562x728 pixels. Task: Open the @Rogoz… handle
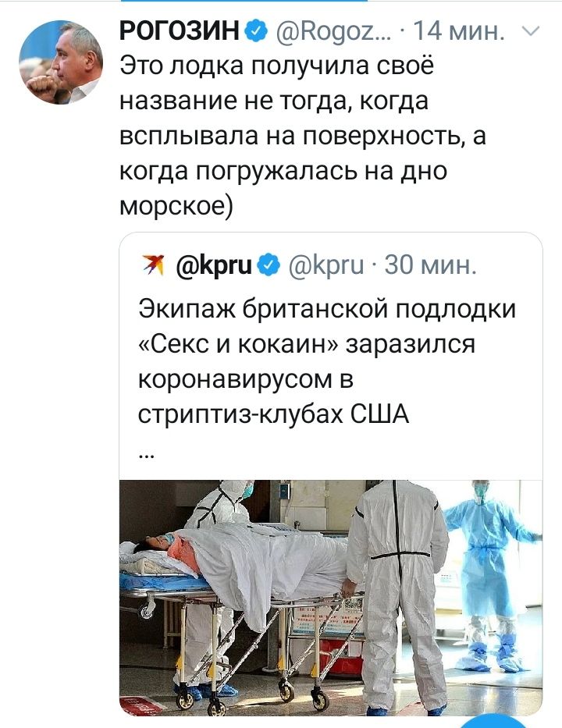(x=333, y=33)
